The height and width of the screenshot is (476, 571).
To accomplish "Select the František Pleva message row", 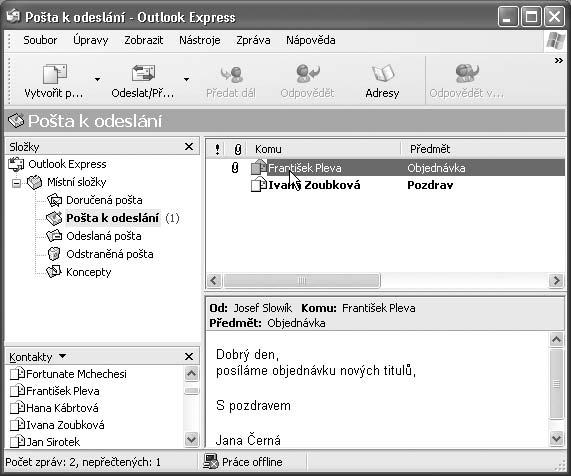I will tap(385, 168).
